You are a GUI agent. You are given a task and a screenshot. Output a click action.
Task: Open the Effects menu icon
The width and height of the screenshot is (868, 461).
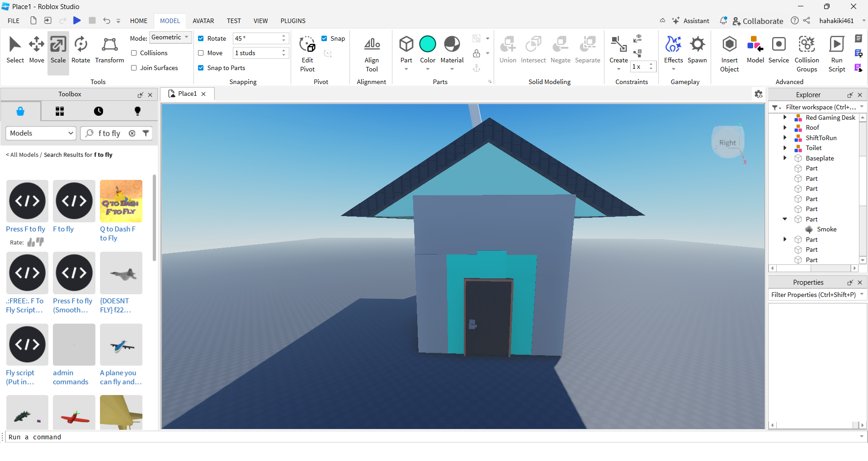pyautogui.click(x=673, y=44)
